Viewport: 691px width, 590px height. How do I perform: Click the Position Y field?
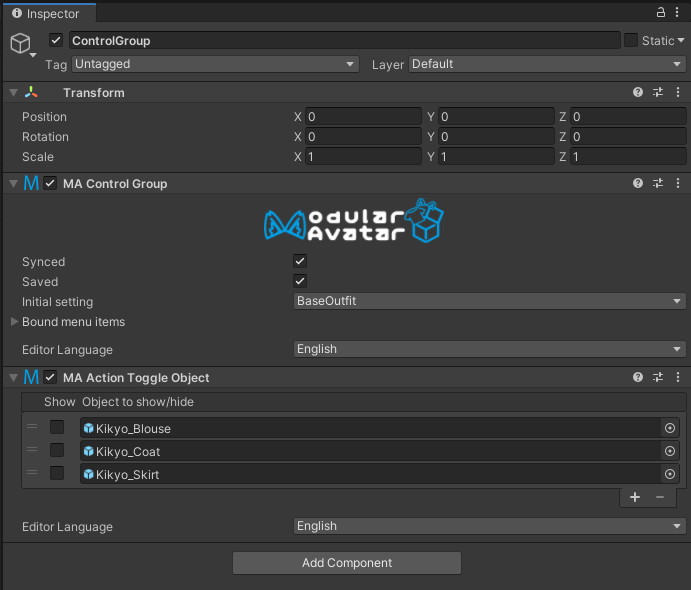pyautogui.click(x=496, y=116)
